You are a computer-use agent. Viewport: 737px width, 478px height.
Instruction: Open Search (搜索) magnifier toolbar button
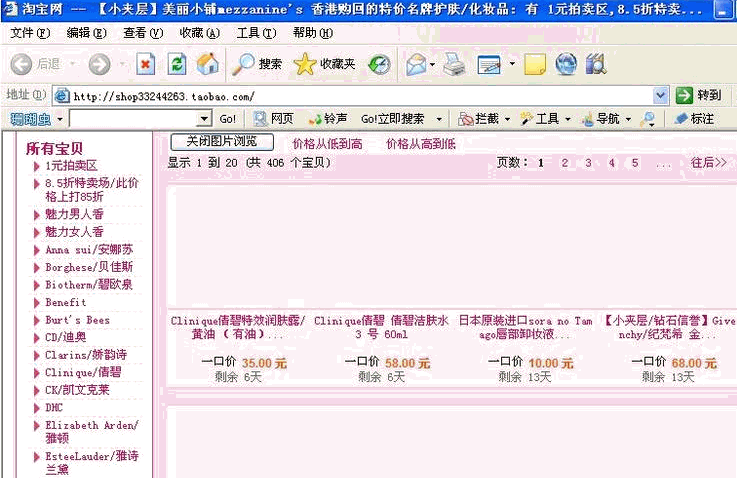[257, 64]
